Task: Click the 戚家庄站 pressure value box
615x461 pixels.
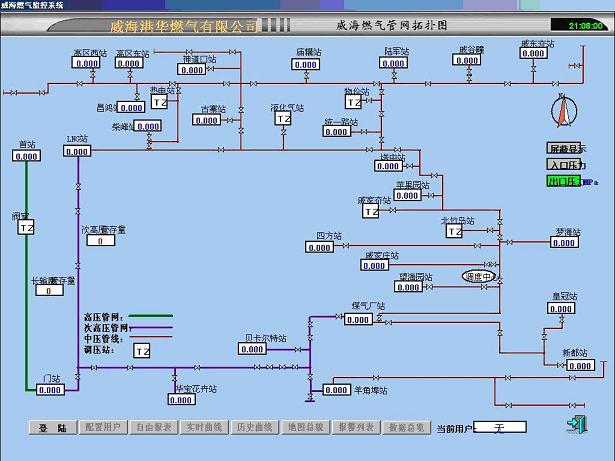Action: tap(374, 265)
